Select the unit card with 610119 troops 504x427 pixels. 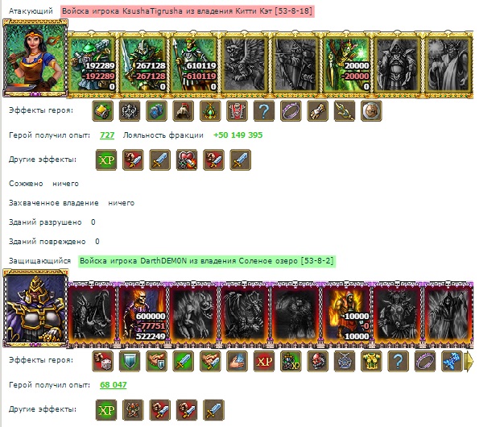194,64
